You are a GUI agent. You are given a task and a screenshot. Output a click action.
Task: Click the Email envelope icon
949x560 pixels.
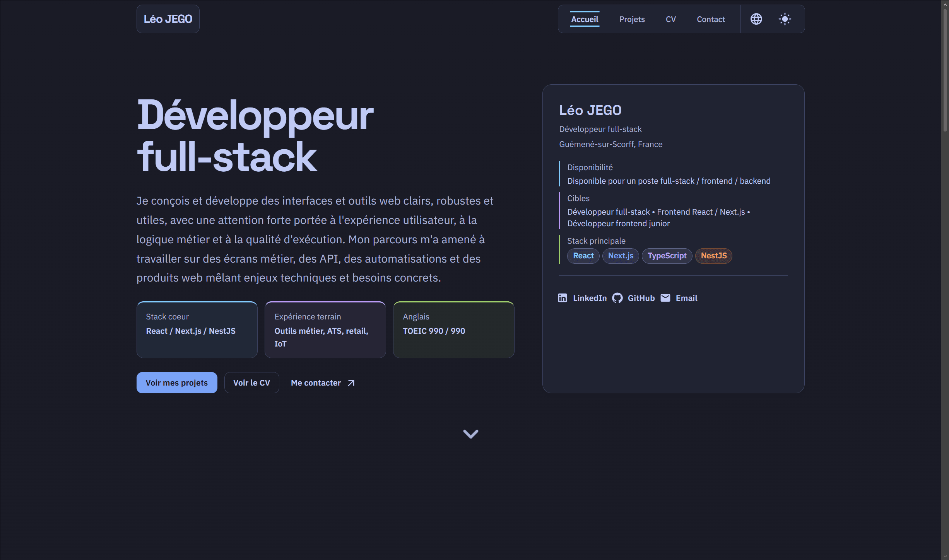pyautogui.click(x=665, y=298)
